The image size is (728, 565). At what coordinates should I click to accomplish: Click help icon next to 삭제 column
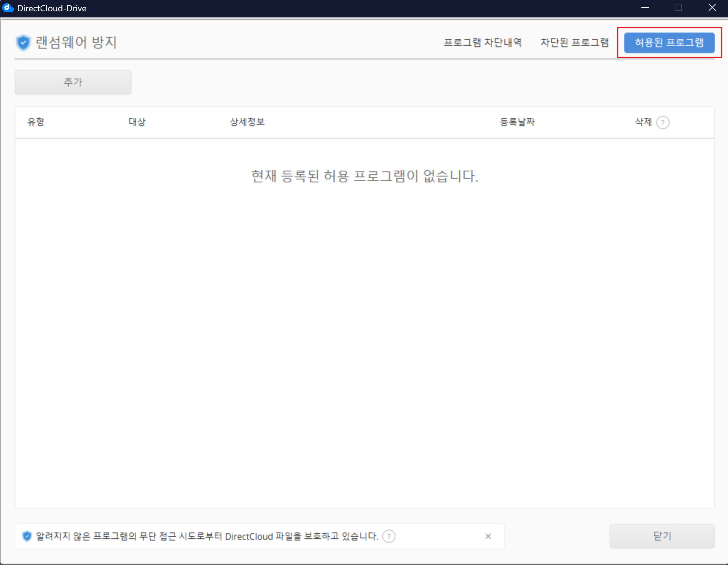click(x=663, y=122)
